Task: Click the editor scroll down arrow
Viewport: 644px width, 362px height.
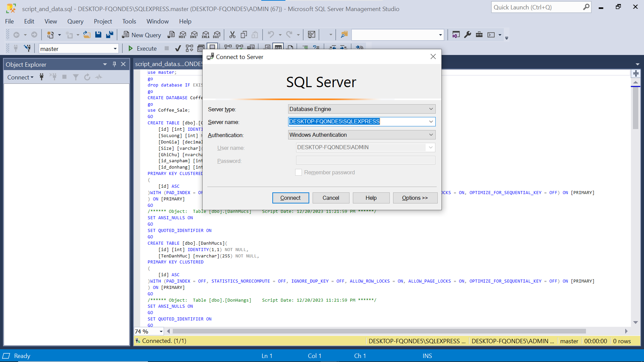Action: [635, 322]
